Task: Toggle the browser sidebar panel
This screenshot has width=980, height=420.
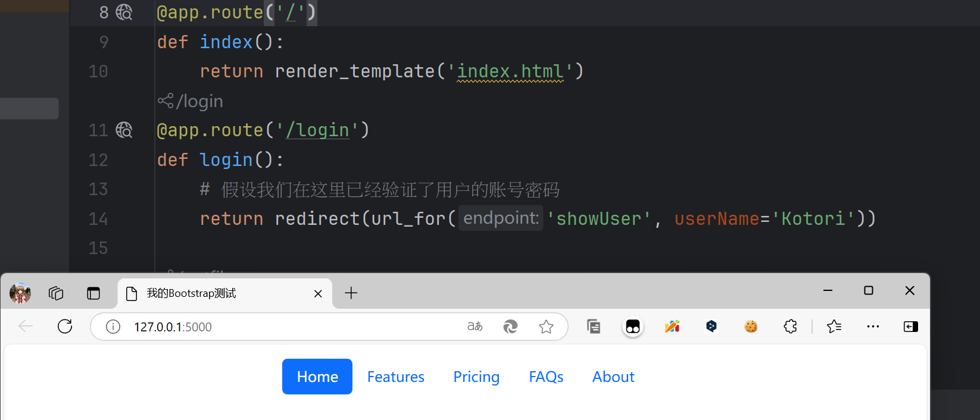Action: [910, 327]
